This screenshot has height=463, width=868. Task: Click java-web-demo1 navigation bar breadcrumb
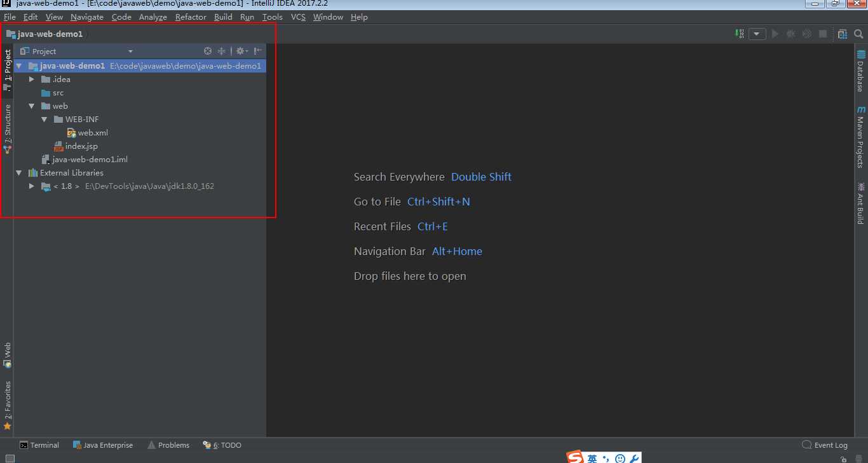point(44,34)
